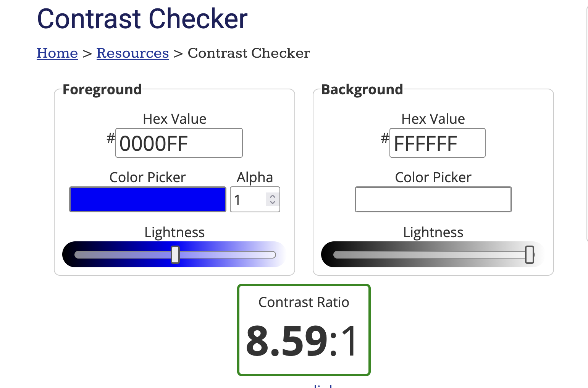This screenshot has width=588, height=388.
Task: Click the Background "Lightness" label
Action: 433,233
